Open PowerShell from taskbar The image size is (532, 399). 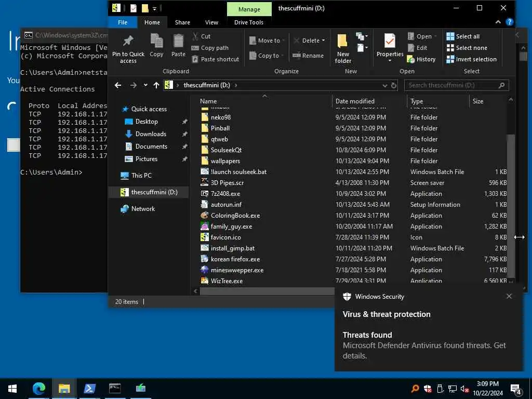[x=89, y=388]
